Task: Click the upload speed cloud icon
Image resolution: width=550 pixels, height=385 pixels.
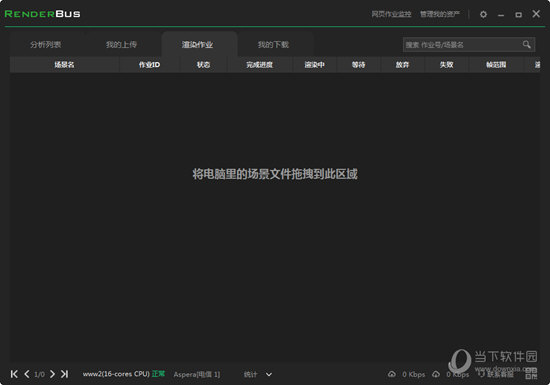Action: pyautogui.click(x=391, y=374)
